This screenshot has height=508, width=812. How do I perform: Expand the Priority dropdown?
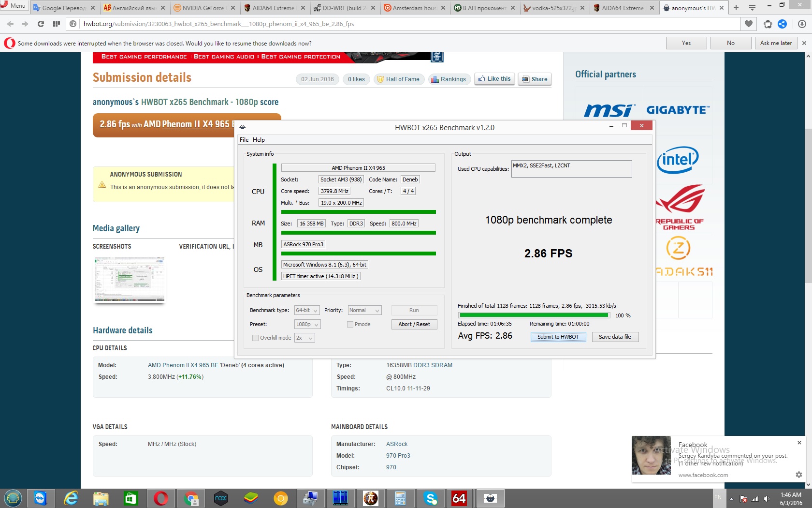tap(364, 310)
